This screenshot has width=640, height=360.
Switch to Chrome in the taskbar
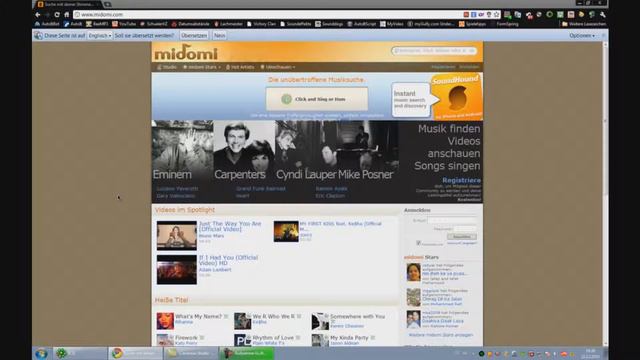(x=136, y=353)
